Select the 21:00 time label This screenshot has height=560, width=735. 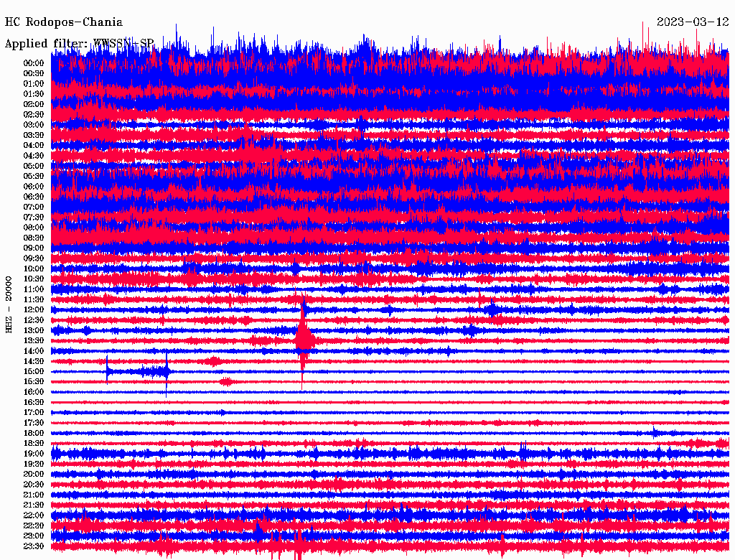pos(34,495)
